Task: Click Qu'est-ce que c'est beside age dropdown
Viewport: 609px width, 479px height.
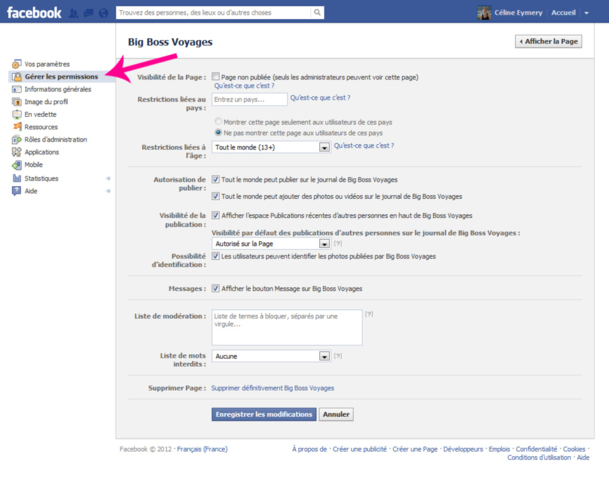Action: 364,146
